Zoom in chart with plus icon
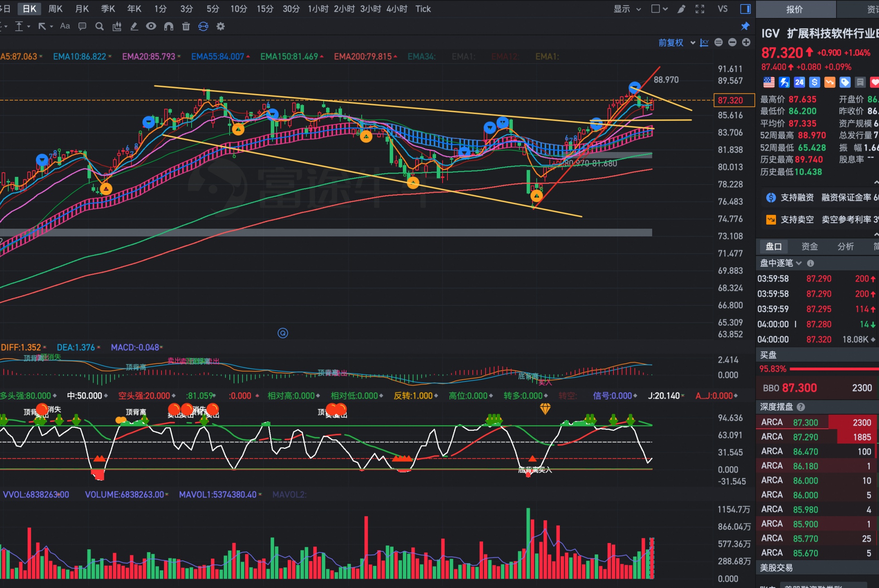The height and width of the screenshot is (588, 879). pos(746,42)
